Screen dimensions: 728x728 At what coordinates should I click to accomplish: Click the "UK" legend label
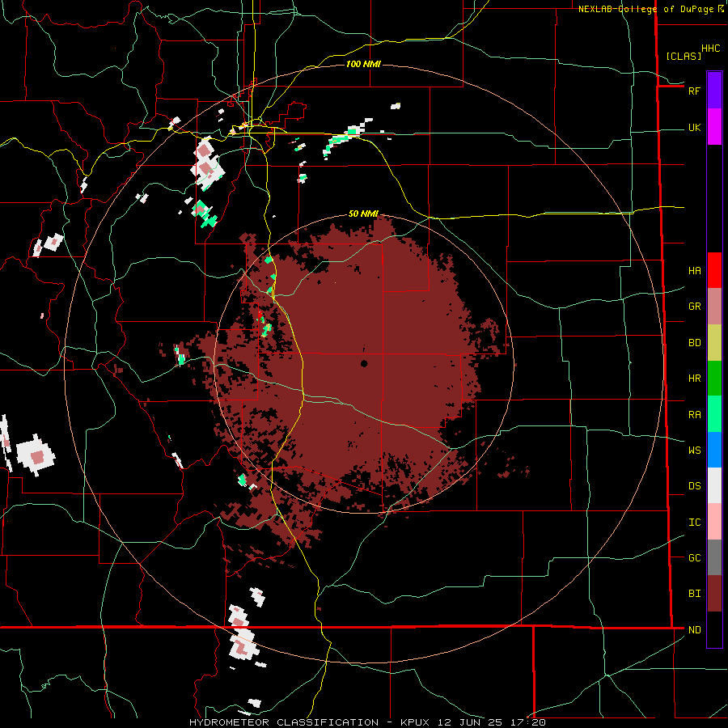point(694,127)
